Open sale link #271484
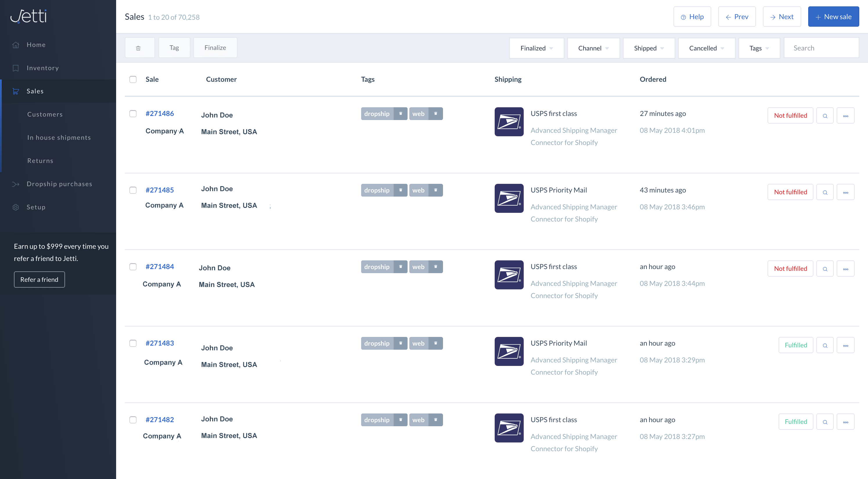 (160, 266)
